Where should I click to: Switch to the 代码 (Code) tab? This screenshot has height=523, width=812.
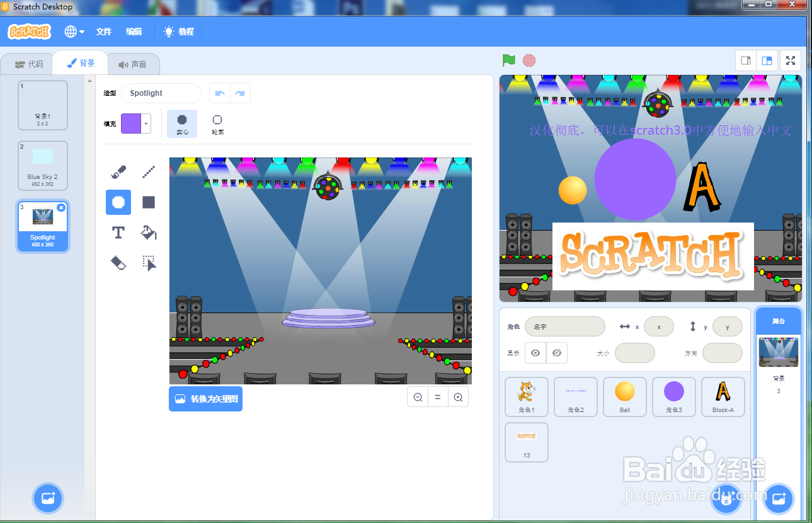click(x=27, y=62)
